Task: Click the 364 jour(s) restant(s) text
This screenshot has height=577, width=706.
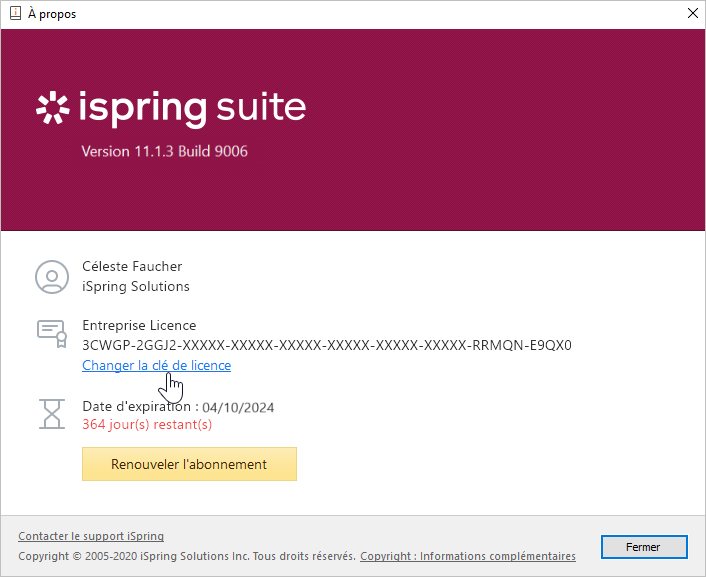Action: coord(147,424)
